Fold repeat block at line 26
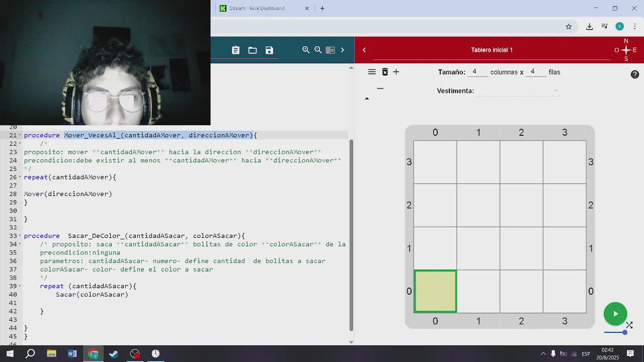 click(x=20, y=177)
